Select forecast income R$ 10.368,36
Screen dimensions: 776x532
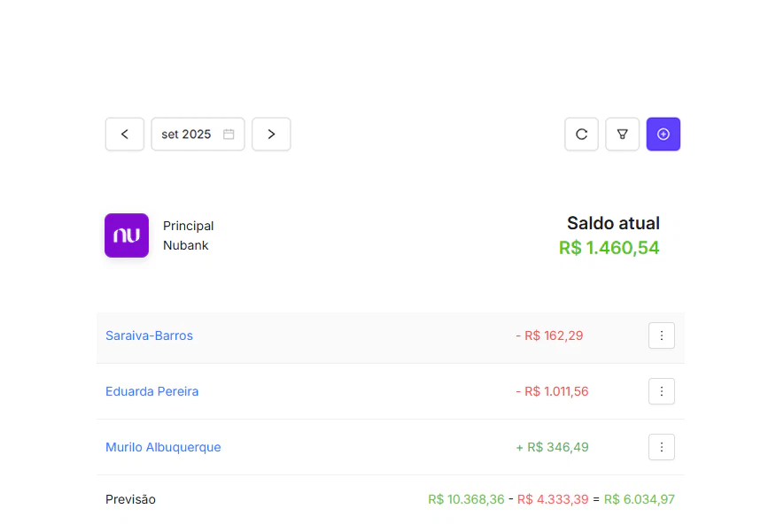tap(466, 500)
